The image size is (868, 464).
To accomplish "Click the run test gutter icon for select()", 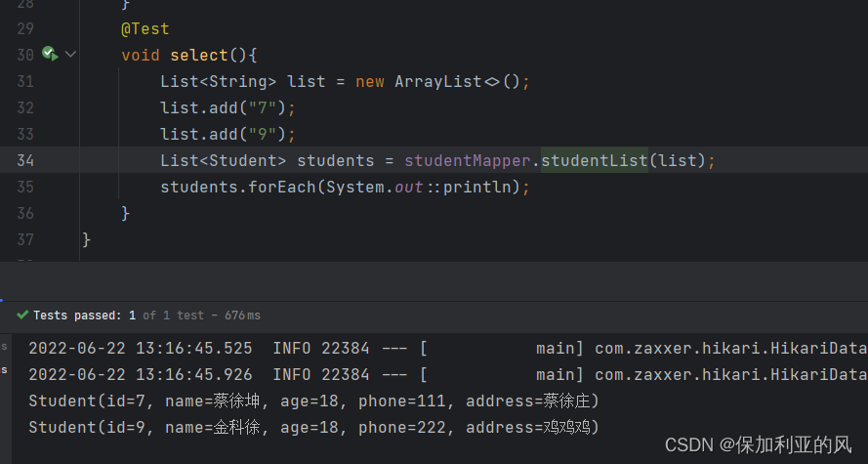I will click(x=50, y=55).
